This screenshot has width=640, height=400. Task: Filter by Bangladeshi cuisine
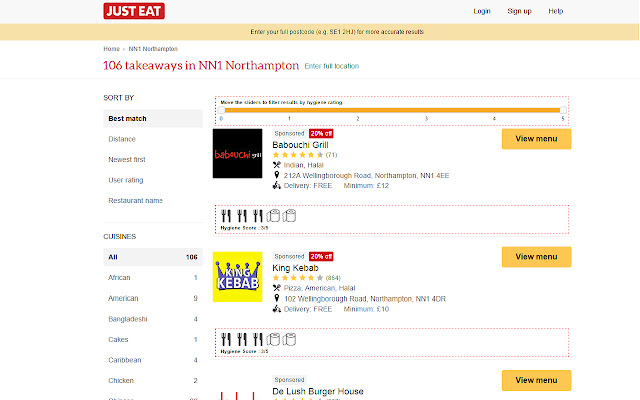click(x=153, y=319)
